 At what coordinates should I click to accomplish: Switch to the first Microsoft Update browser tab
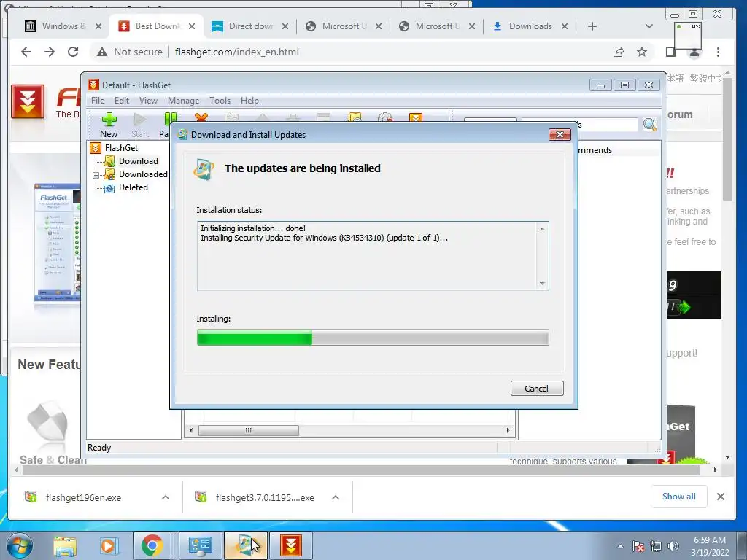[x=344, y=26]
